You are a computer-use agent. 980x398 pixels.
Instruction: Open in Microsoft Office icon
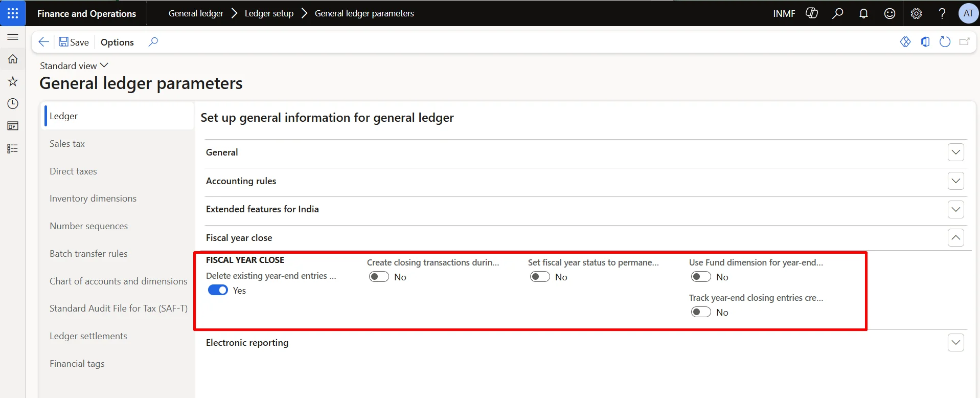point(925,42)
